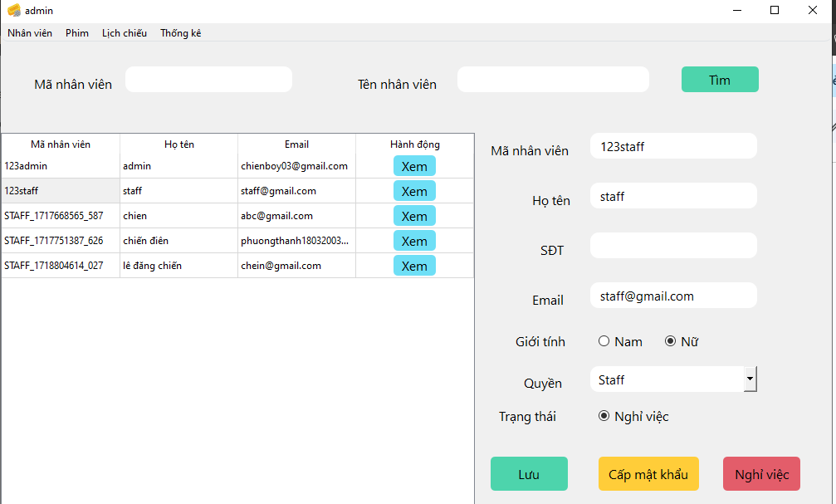Click the admin name cell in table
The width and height of the screenshot is (836, 504).
click(179, 166)
